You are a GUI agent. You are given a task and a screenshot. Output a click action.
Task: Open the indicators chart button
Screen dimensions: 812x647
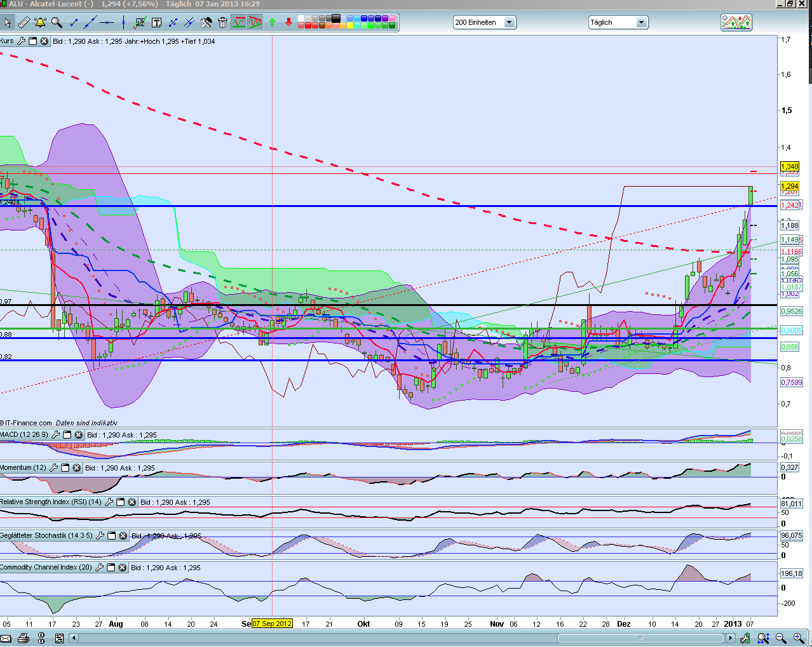coord(736,23)
